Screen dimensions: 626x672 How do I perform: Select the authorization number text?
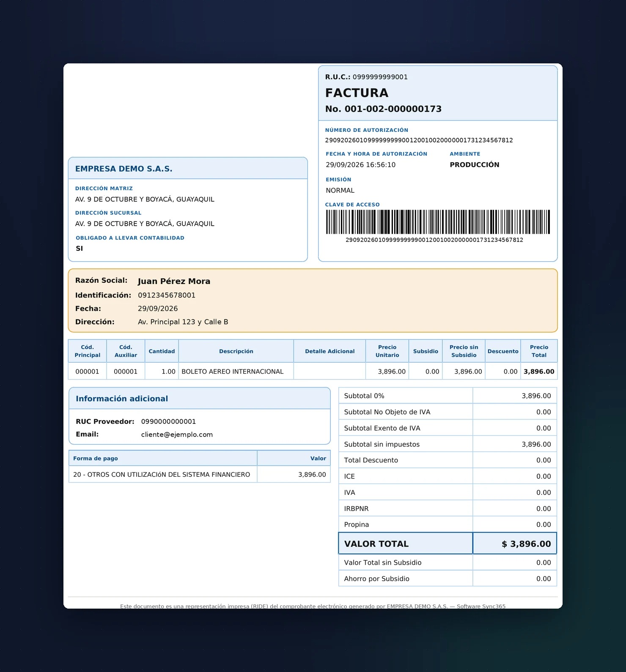pyautogui.click(x=419, y=140)
